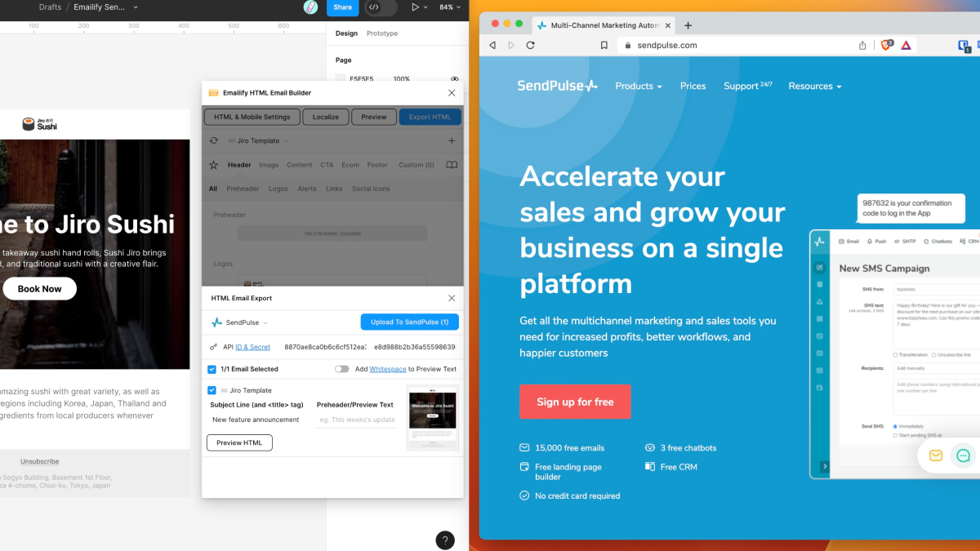
Task: Open the Figma file name dropdown arrow
Action: point(136,7)
